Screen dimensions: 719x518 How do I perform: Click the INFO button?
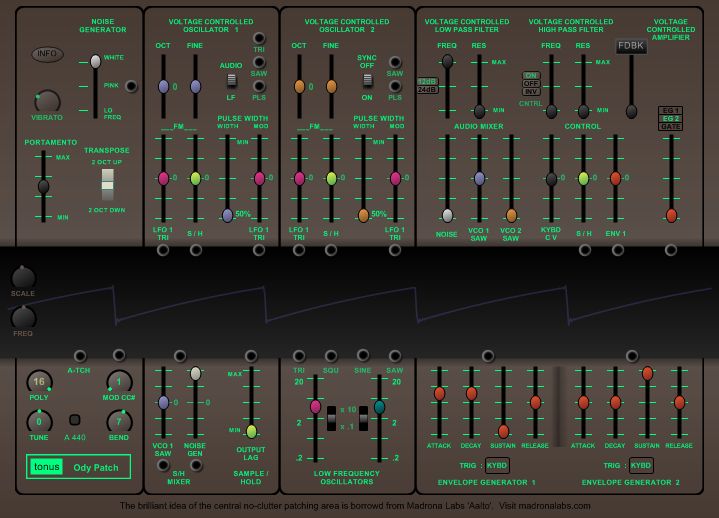(x=47, y=54)
